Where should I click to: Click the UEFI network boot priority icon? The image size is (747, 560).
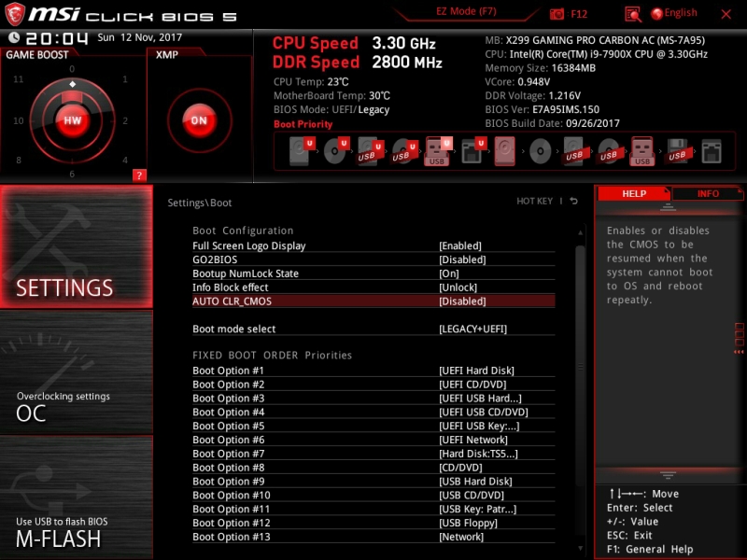coord(473,151)
